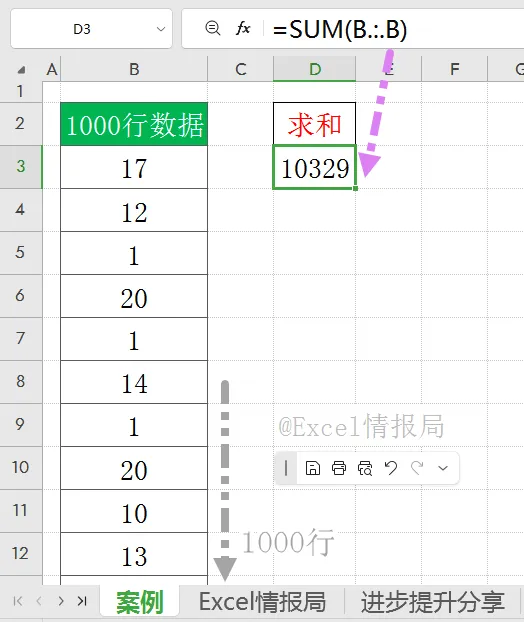
Task: Open the Name Box dropdown arrow
Action: [161, 29]
